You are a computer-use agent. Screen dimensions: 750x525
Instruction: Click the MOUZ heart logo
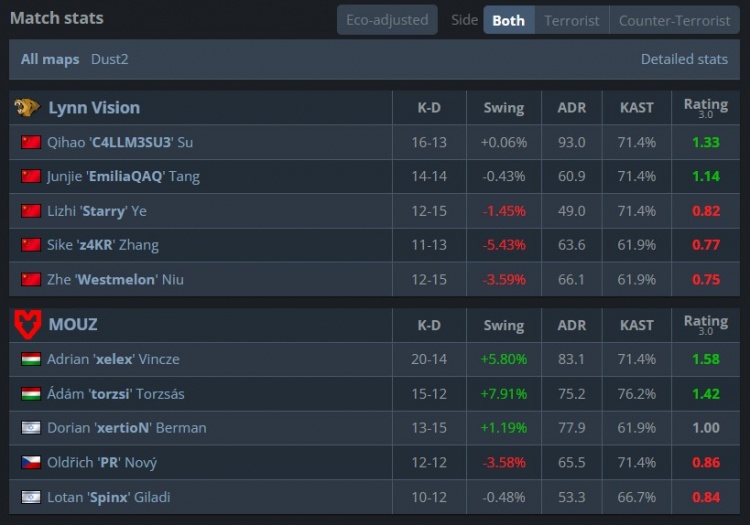pos(28,325)
